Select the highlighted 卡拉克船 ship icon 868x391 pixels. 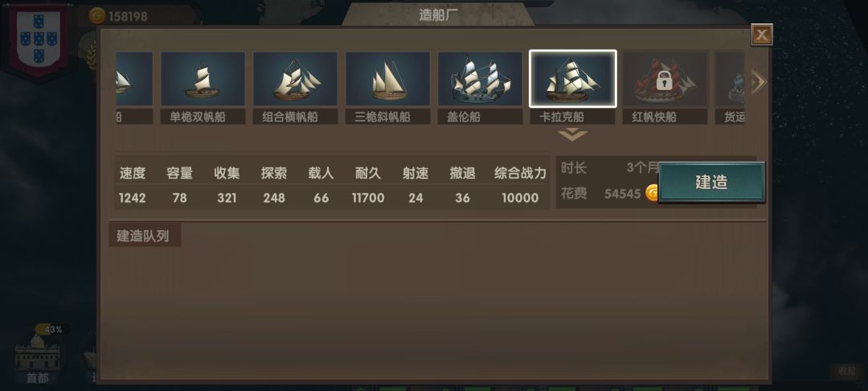click(572, 79)
